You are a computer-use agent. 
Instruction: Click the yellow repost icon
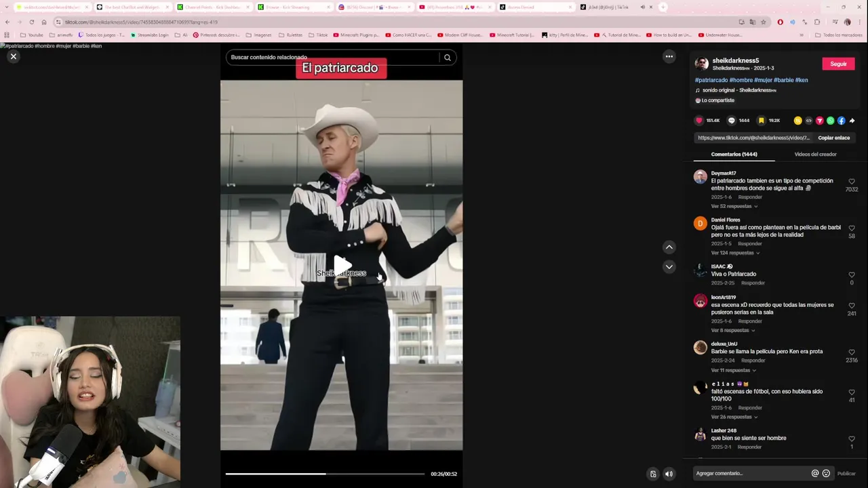797,121
